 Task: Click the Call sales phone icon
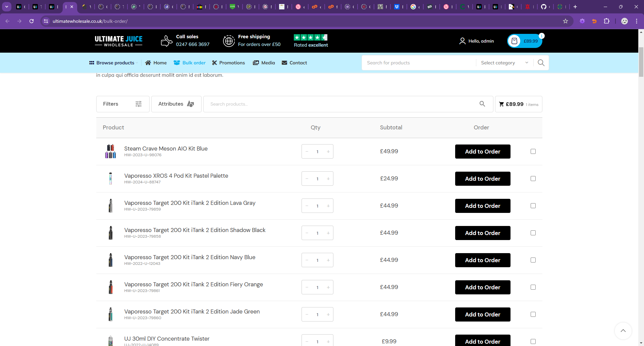167,41
